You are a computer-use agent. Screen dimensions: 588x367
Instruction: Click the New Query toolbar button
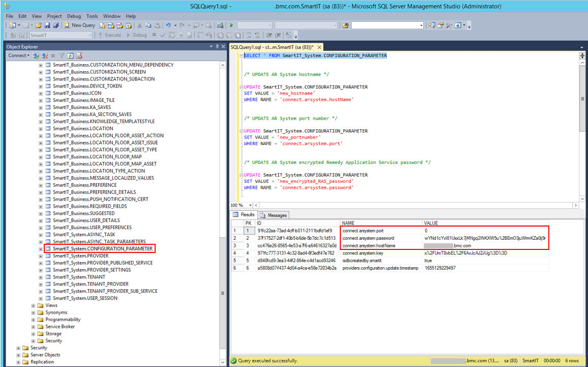(x=79, y=25)
